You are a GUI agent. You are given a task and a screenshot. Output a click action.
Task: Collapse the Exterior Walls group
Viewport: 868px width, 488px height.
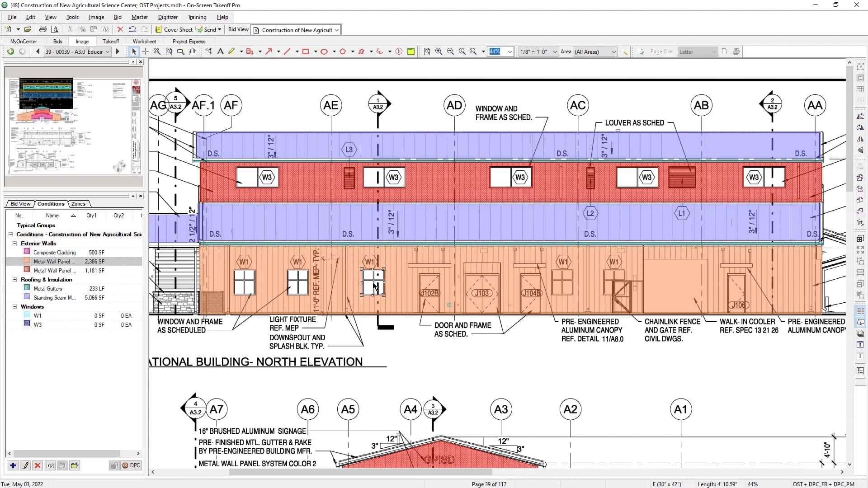14,243
